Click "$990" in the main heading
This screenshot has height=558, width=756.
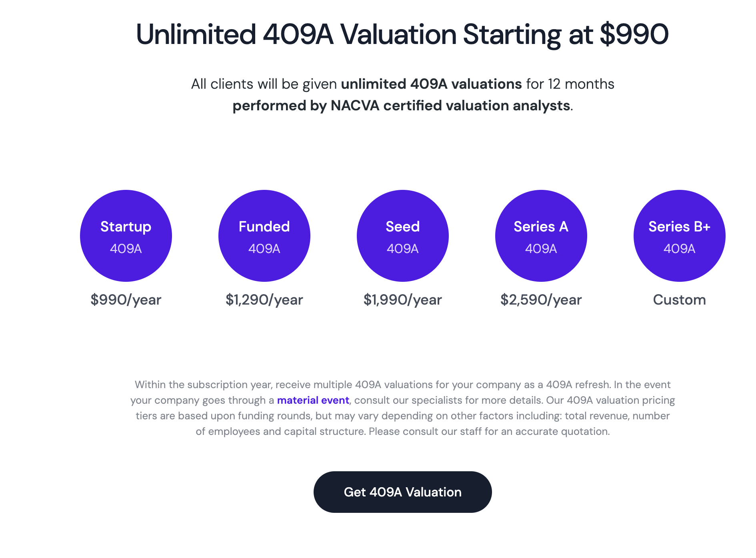(x=634, y=34)
